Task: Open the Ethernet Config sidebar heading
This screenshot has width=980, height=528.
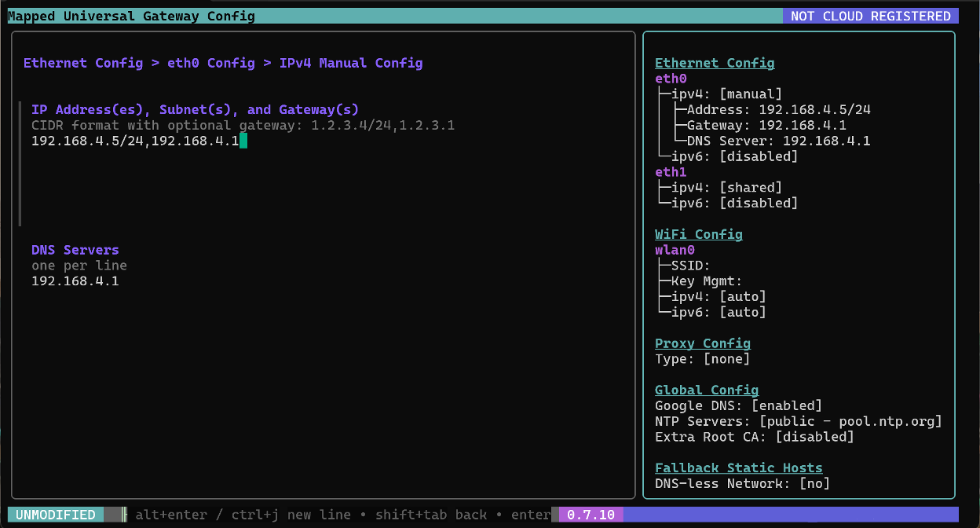Action: 715,63
